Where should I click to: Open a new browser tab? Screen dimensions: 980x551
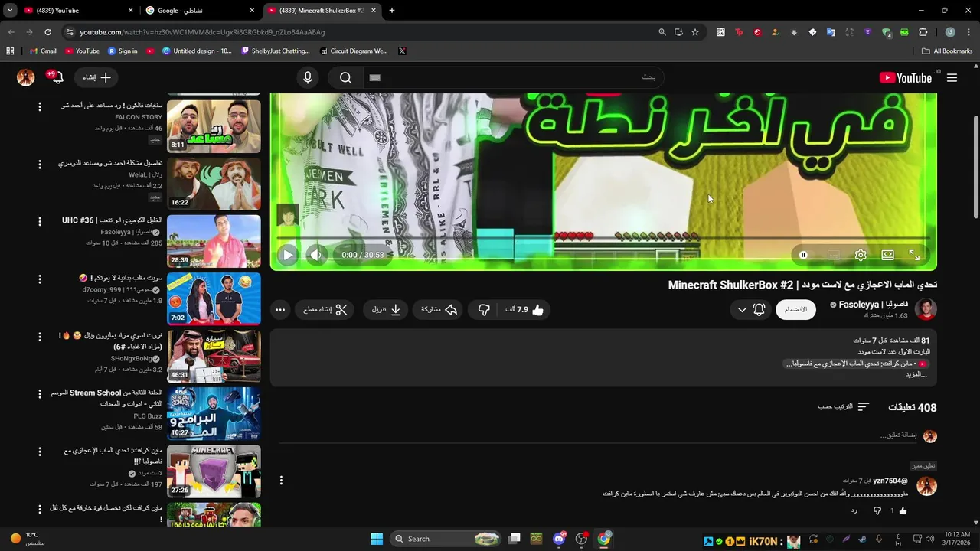392,11
